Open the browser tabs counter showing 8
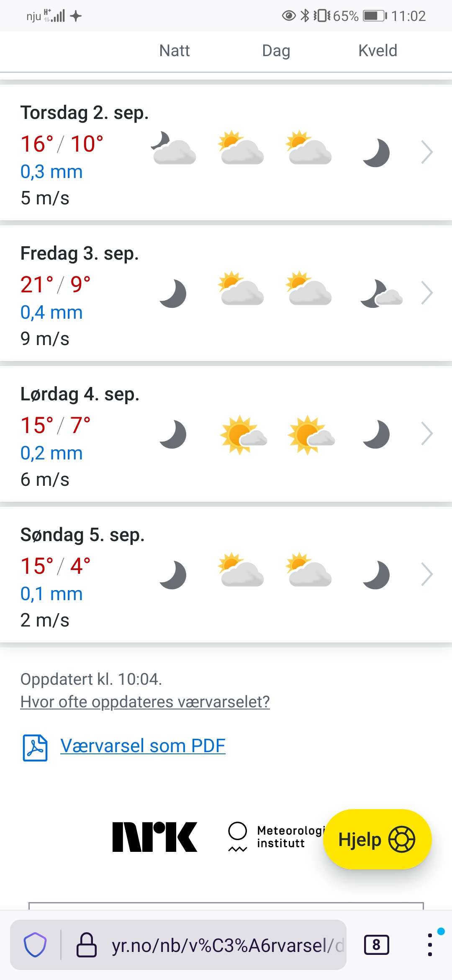Viewport: 452px width, 980px height. (376, 945)
